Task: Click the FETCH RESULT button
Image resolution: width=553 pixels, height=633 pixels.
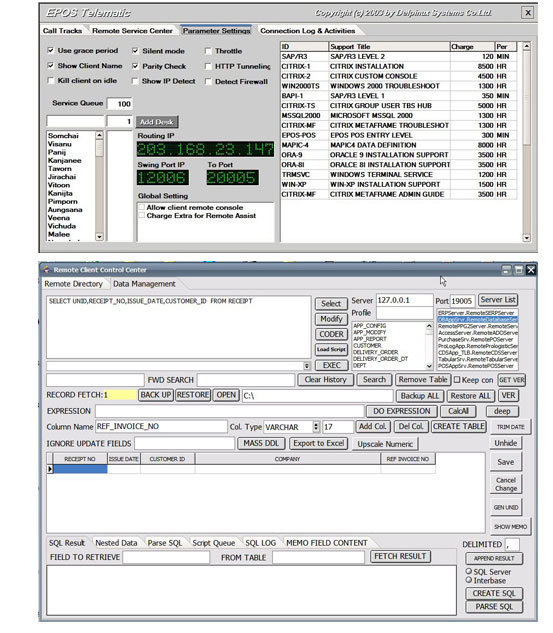Action: (400, 557)
